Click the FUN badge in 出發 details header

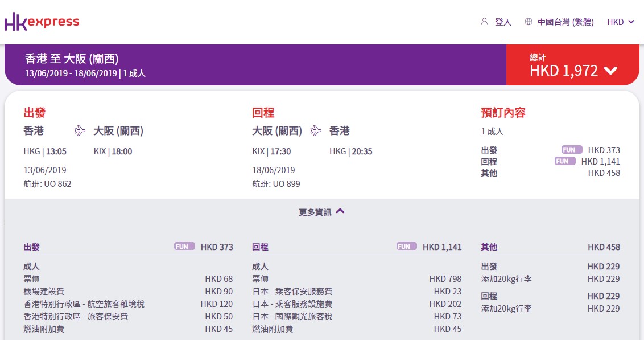click(184, 246)
